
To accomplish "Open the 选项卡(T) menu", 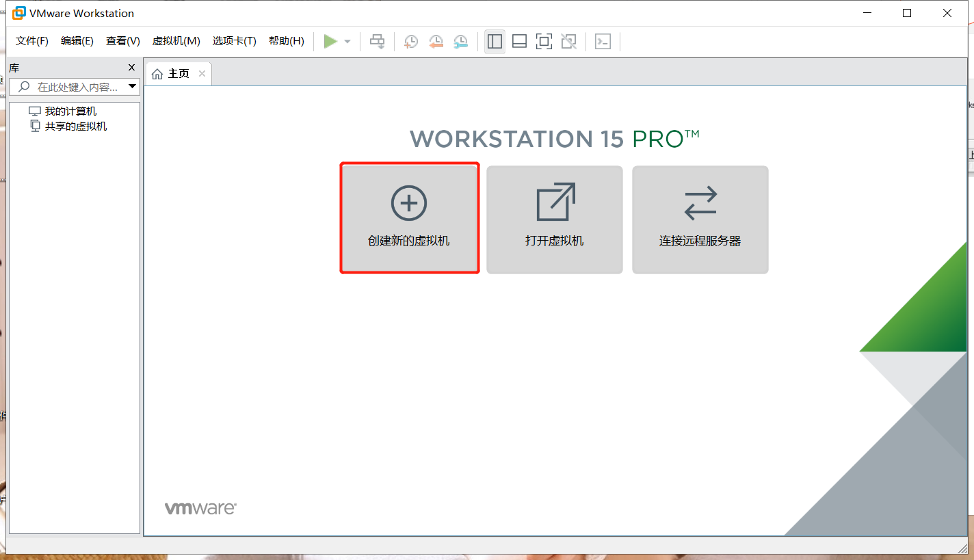I will coord(234,41).
